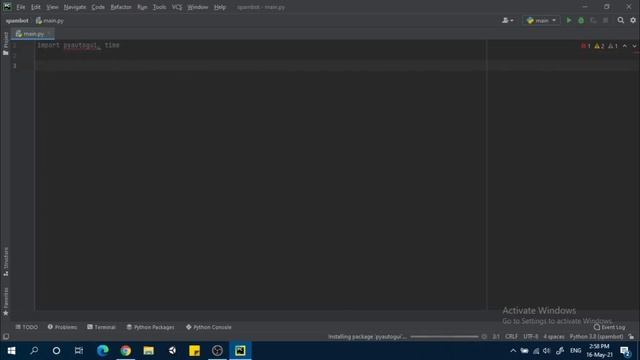Jump to previous highlighted error arrow
The image size is (640, 360).
coord(625,46)
